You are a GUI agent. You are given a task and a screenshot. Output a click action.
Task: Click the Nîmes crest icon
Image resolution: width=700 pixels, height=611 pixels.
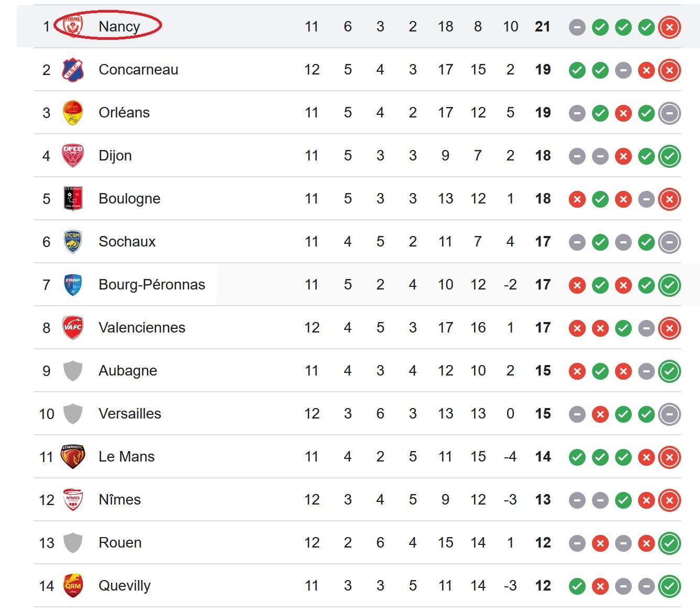point(73,499)
